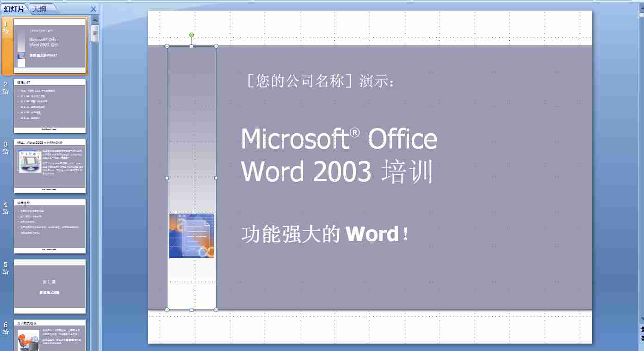
Task: Select slide 5 thumbnail 第 1 课
Action: pos(50,286)
